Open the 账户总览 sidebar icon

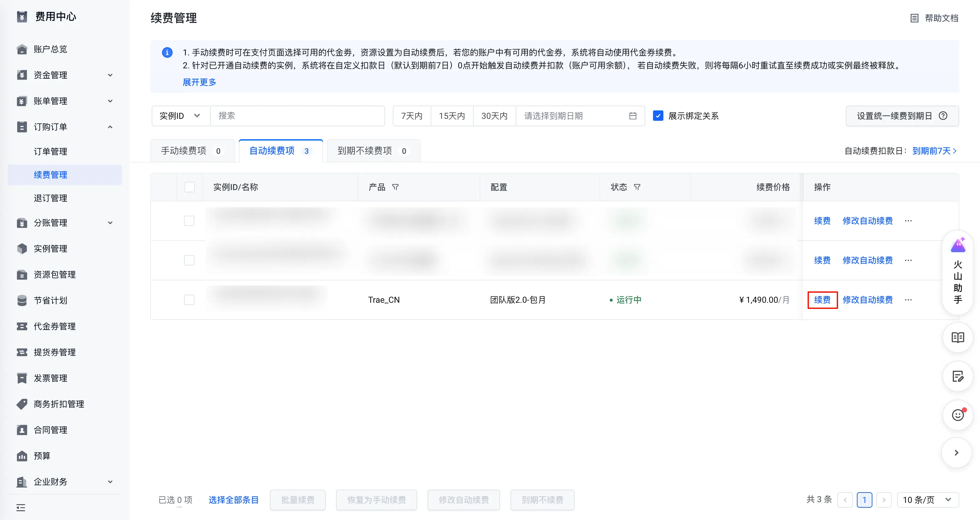coord(22,49)
